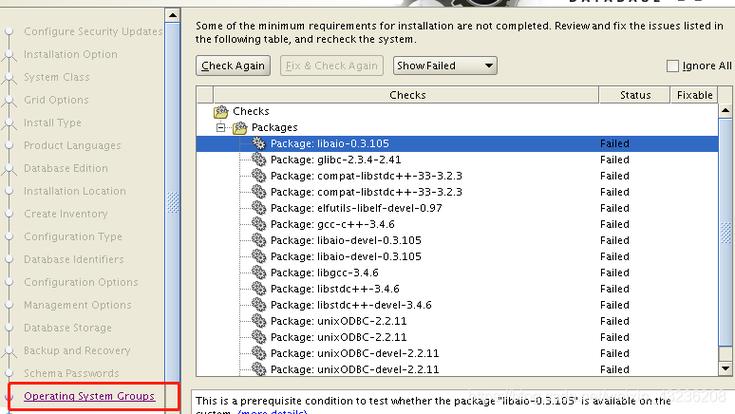Click checks table scrollbar down arrow
735x414 pixels.
tap(725, 369)
